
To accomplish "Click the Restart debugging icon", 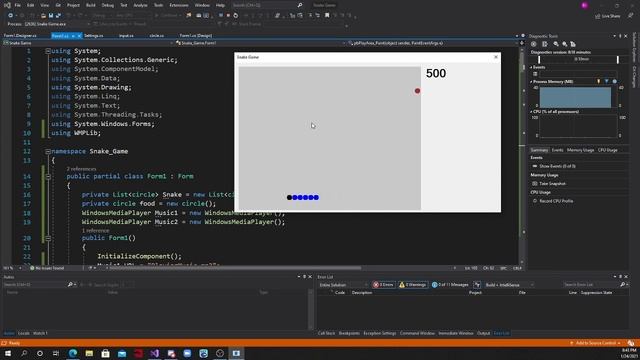I will coord(236,16).
